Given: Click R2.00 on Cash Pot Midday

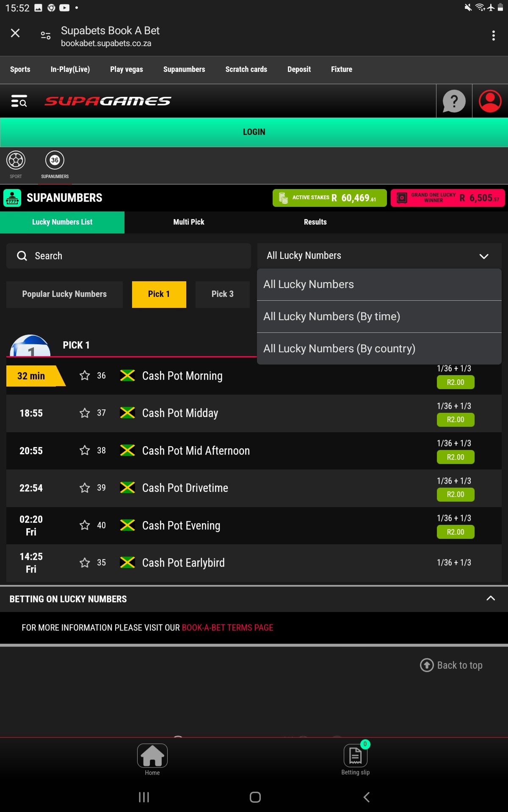Looking at the screenshot, I should pyautogui.click(x=456, y=420).
